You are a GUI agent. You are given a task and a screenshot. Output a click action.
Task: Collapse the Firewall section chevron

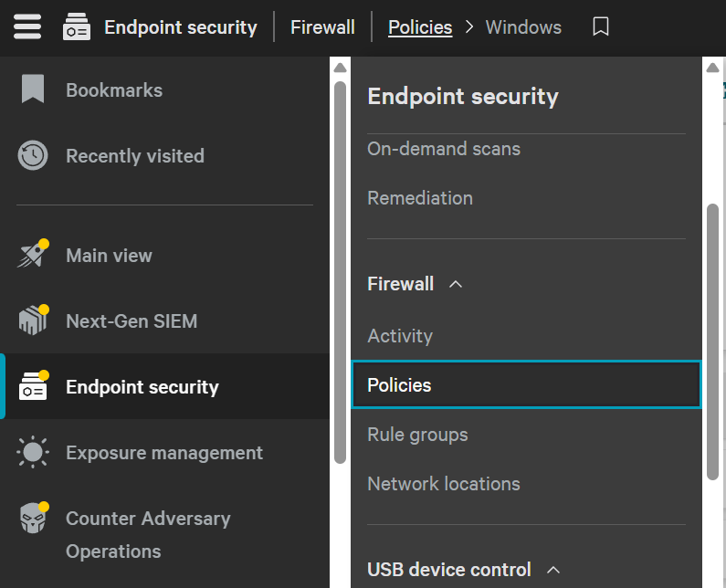pos(456,284)
